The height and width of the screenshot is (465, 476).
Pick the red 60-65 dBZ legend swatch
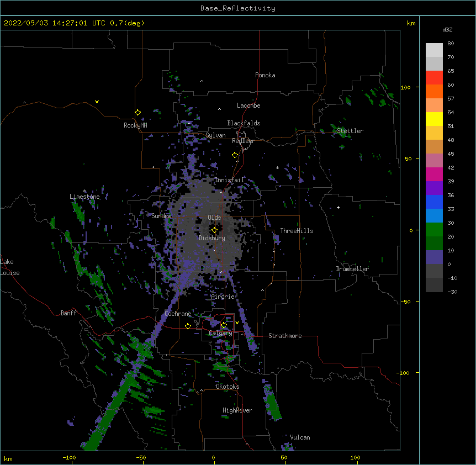tap(434, 78)
